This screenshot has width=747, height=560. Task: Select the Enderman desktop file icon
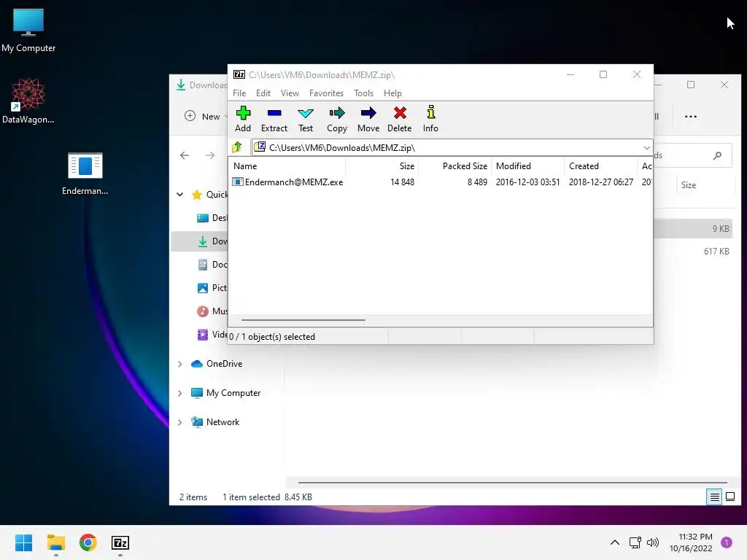click(85, 174)
